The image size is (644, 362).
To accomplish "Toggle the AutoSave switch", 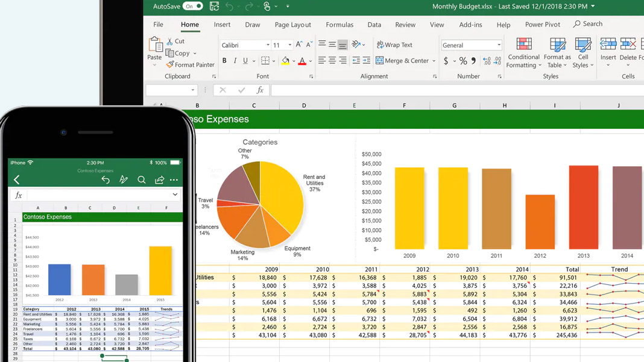I will tap(193, 6).
